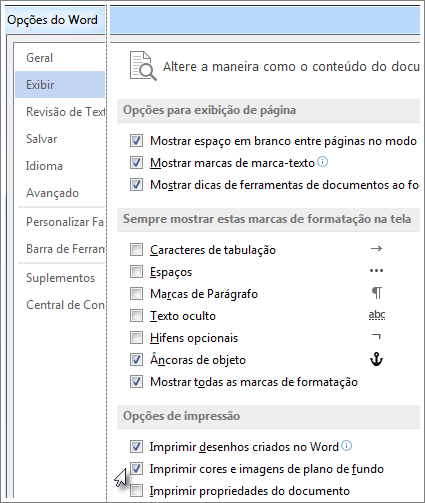Click the Opções para exibição de página header
The width and height of the screenshot is (425, 503).
point(209,110)
